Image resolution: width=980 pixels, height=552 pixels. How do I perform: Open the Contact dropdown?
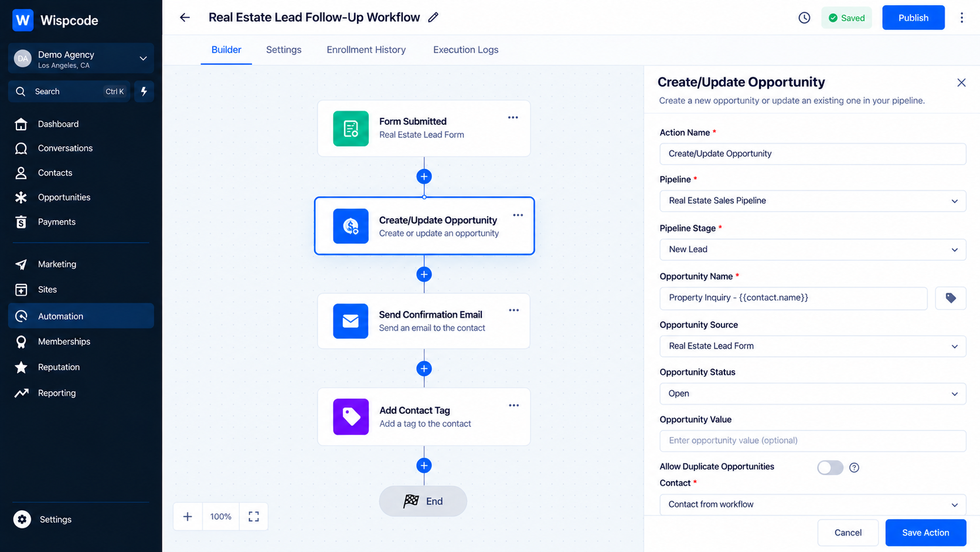813,504
